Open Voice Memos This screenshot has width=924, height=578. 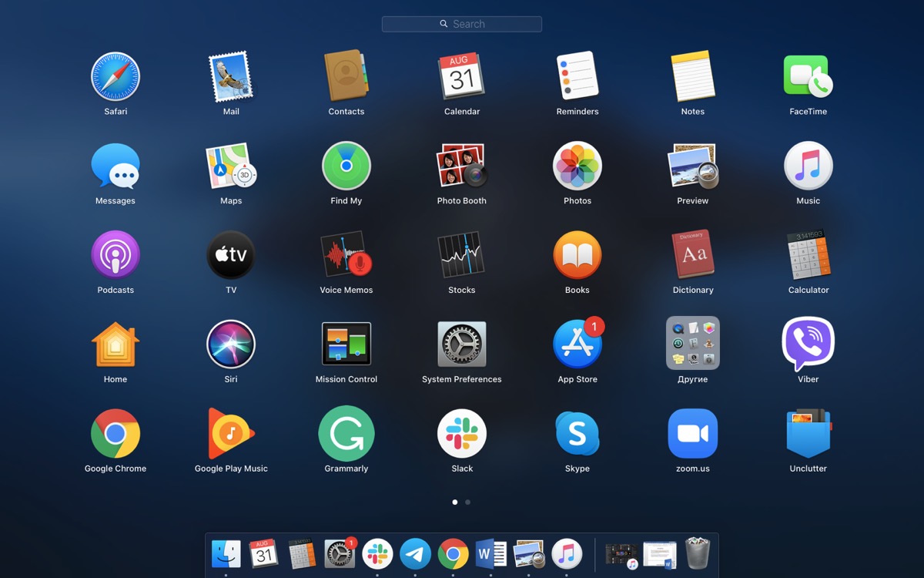coord(346,255)
